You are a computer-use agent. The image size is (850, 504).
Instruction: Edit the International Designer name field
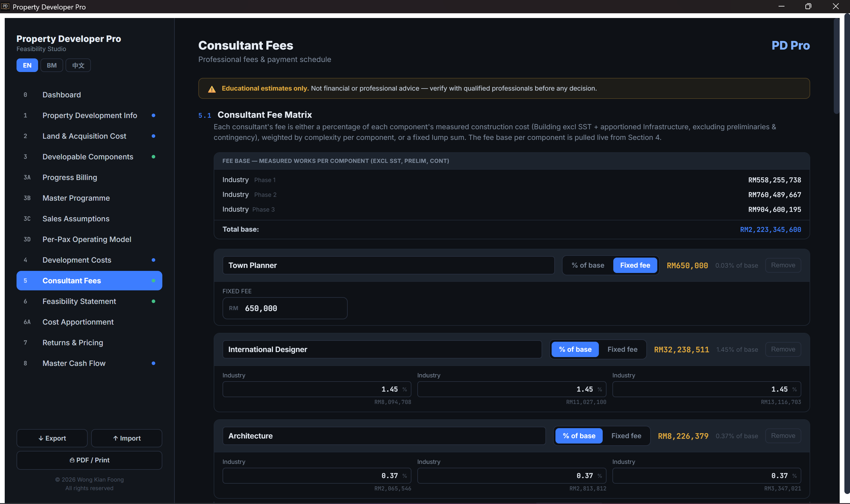tap(382, 349)
